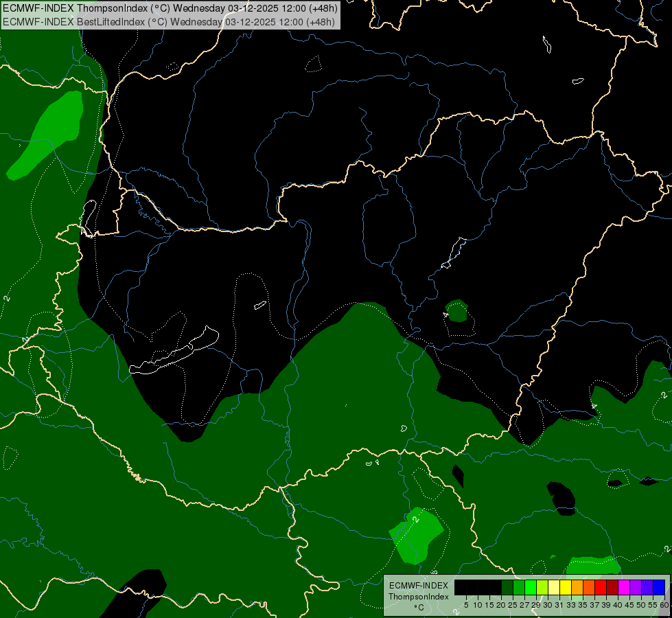Click the magenta 40–45 legend swatch

point(625,587)
